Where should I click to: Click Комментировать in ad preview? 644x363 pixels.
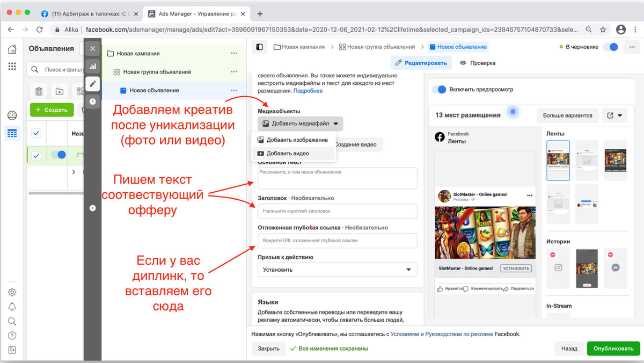[x=482, y=288]
